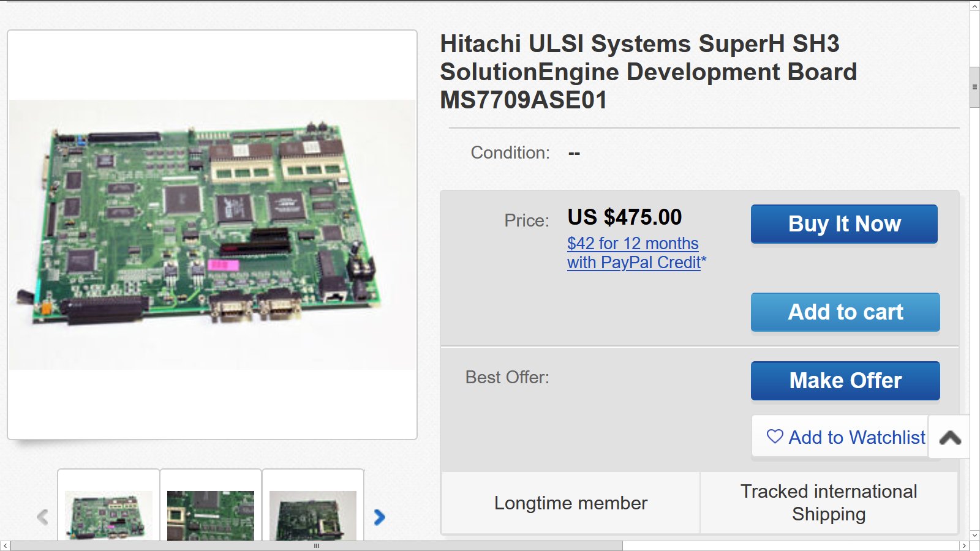The width and height of the screenshot is (980, 551).
Task: Click the scroll-to-top chevron icon
Action: tap(950, 437)
